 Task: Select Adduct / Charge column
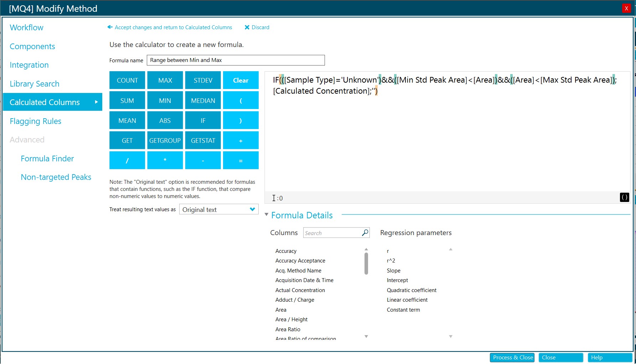coord(295,300)
